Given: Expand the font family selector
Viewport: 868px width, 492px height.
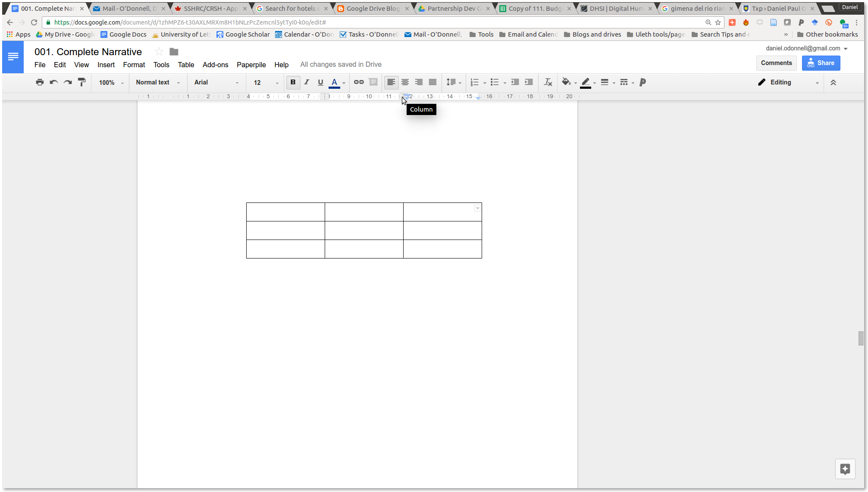Looking at the screenshot, I should tap(237, 81).
